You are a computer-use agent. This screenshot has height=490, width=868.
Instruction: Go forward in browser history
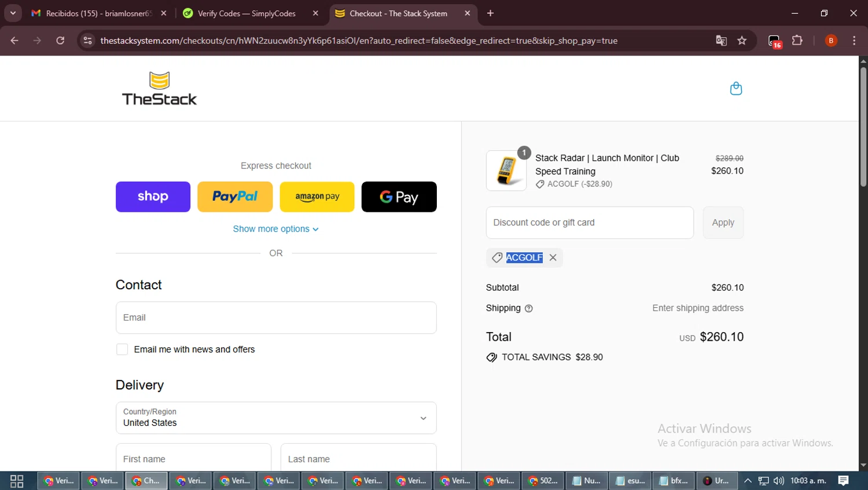click(x=37, y=40)
